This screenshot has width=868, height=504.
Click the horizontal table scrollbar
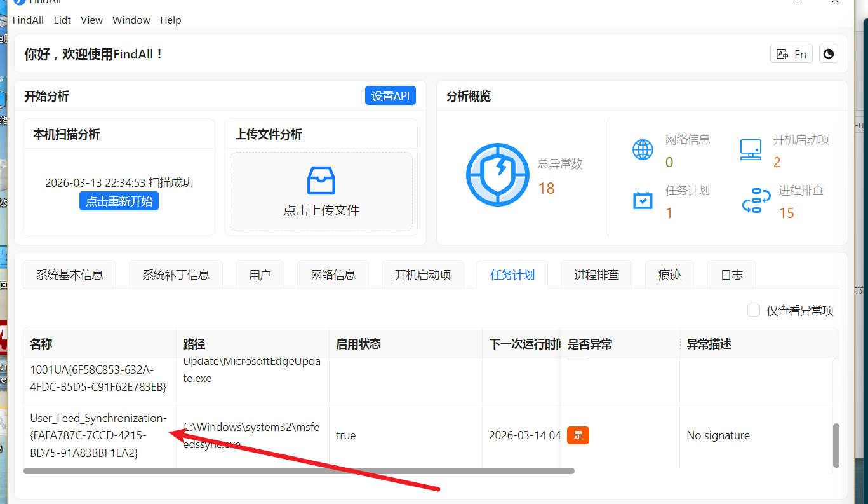point(298,471)
